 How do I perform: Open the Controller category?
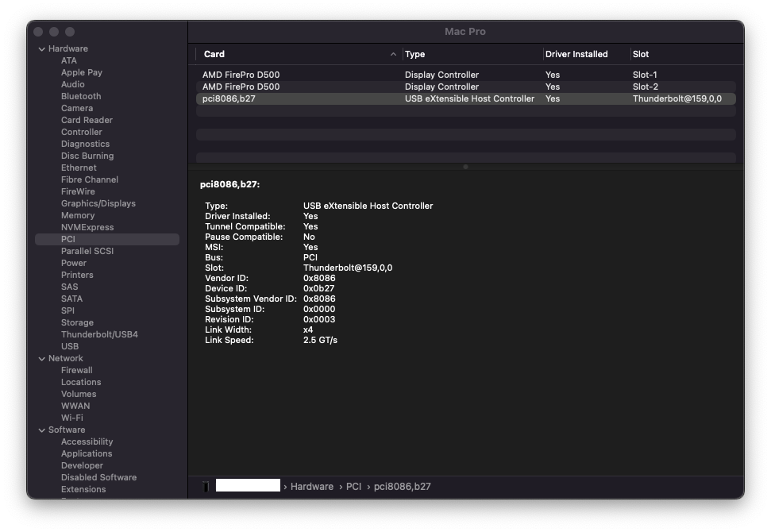click(82, 132)
